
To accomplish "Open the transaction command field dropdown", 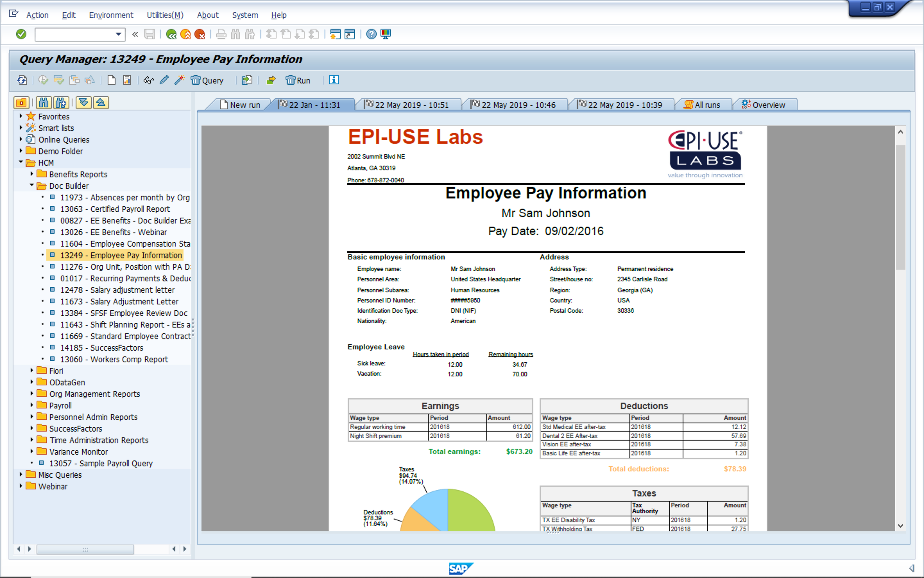I will click(118, 34).
